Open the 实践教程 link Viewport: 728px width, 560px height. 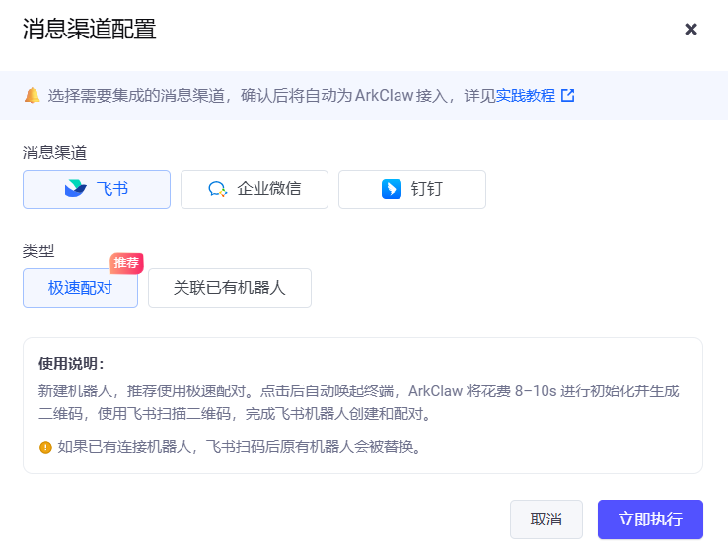(x=526, y=96)
